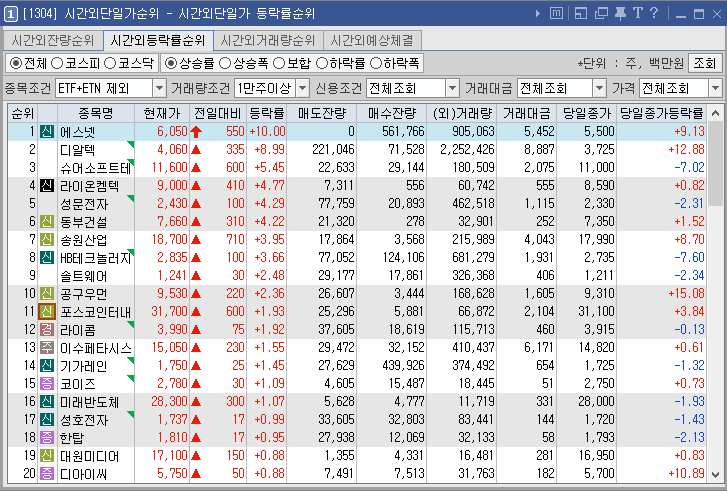Image resolution: width=727 pixels, height=491 pixels.
Task: Sort by the 매도잔량 column header
Action: [x=322, y=113]
